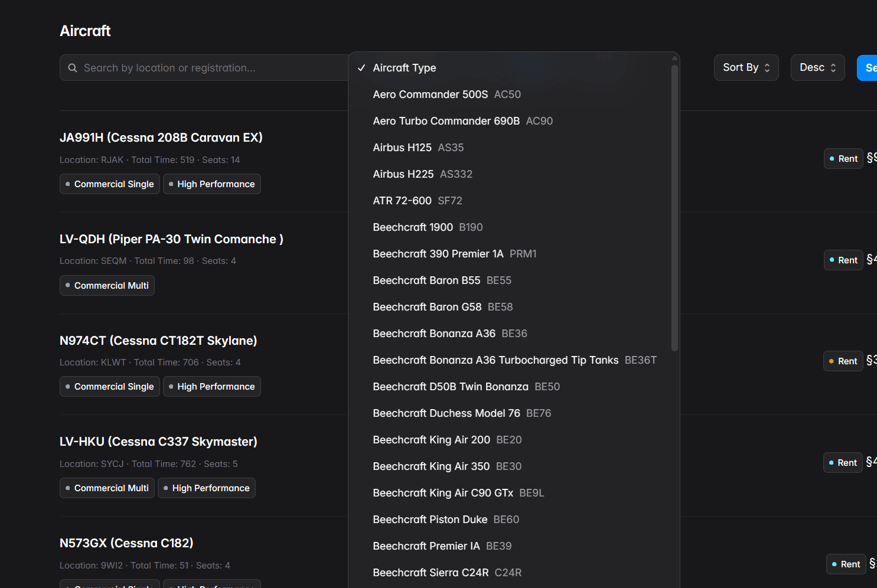This screenshot has height=588, width=877.
Task: Click the aircraft type list scrollbar
Action: tap(674, 207)
